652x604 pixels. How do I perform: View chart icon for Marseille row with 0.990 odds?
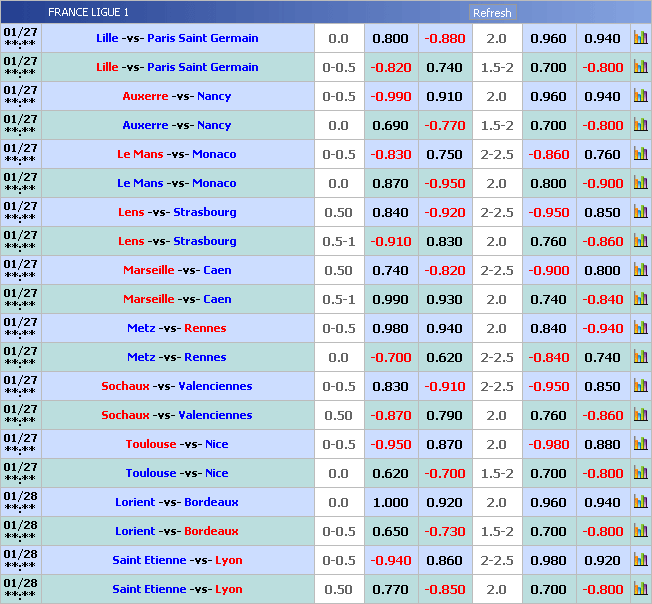click(640, 300)
